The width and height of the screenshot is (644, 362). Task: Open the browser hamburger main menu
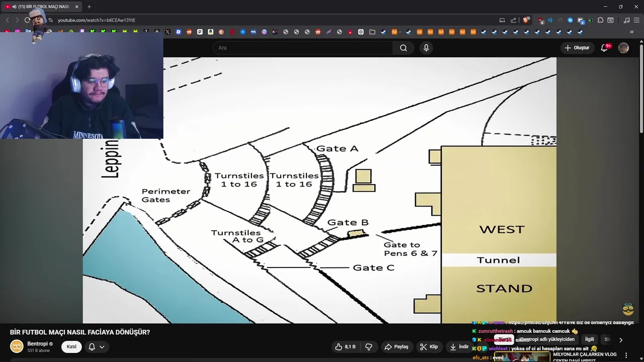(636, 20)
